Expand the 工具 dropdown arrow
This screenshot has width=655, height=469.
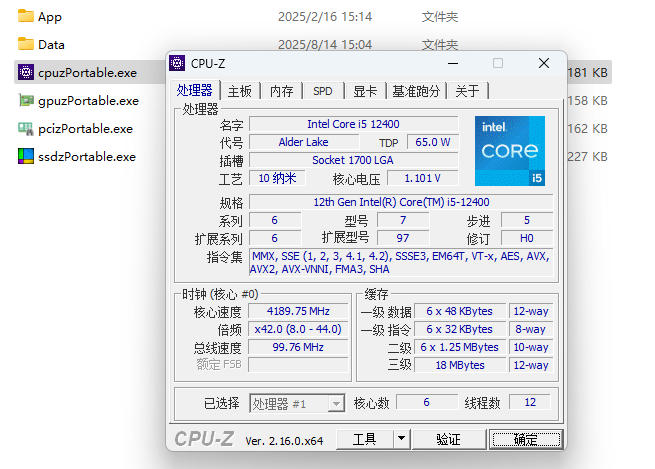(x=401, y=439)
